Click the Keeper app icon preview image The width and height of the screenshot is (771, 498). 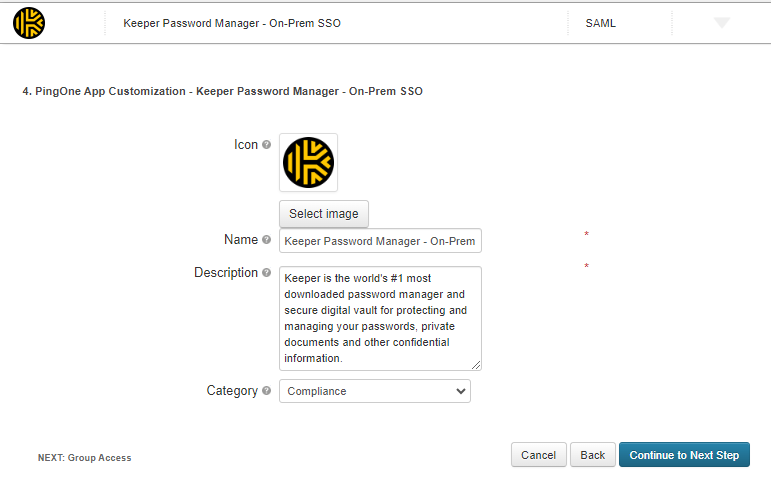pyautogui.click(x=309, y=162)
